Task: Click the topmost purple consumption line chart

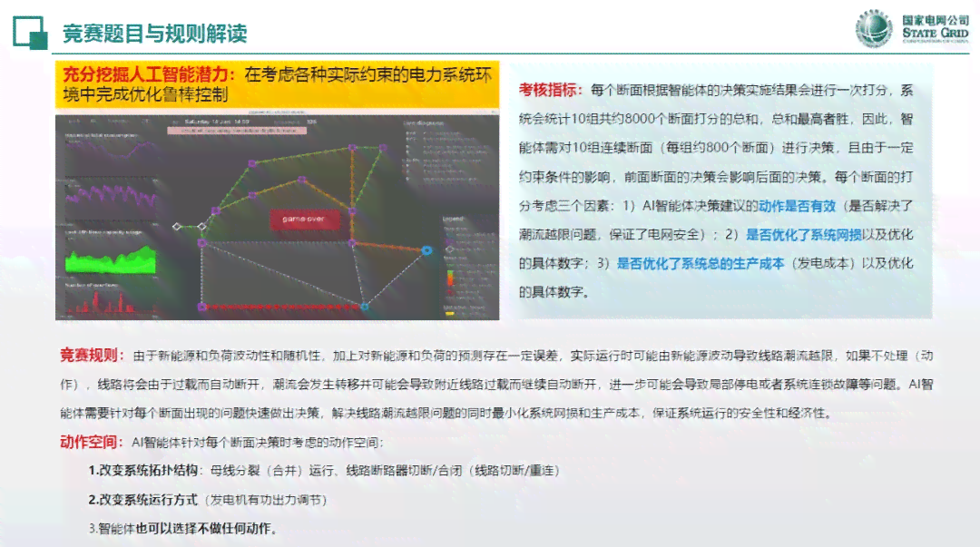Action: (111, 150)
